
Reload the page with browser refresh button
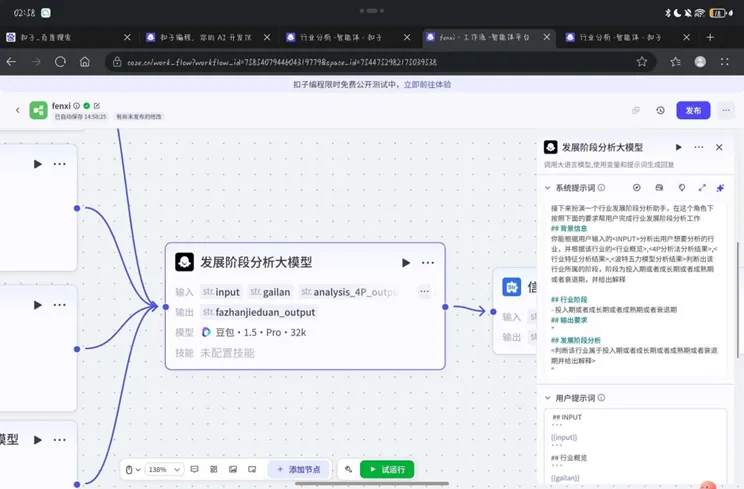click(x=60, y=62)
